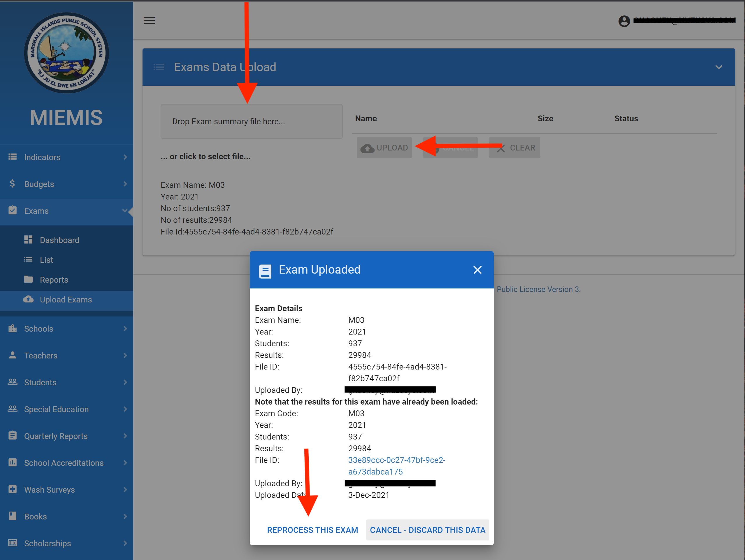This screenshot has width=745, height=560.
Task: Open the Teachers menu item
Action: click(x=41, y=356)
